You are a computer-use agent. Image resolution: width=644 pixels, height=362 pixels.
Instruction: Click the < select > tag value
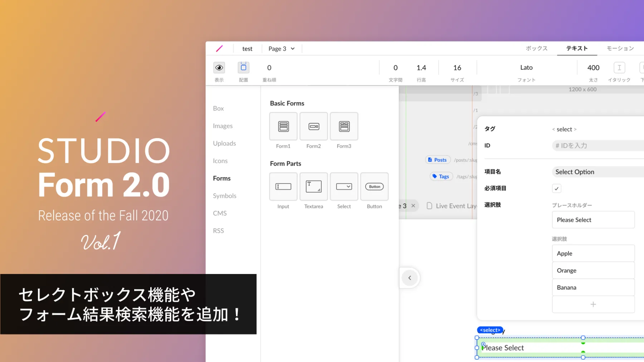[564, 129]
